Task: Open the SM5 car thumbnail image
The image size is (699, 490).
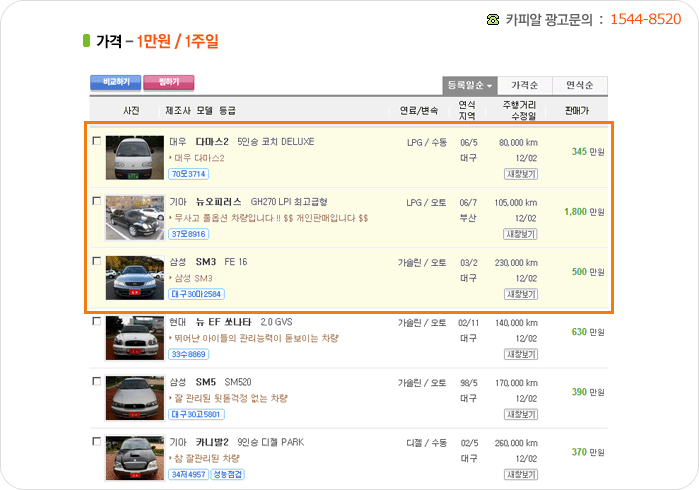Action: tap(134, 397)
